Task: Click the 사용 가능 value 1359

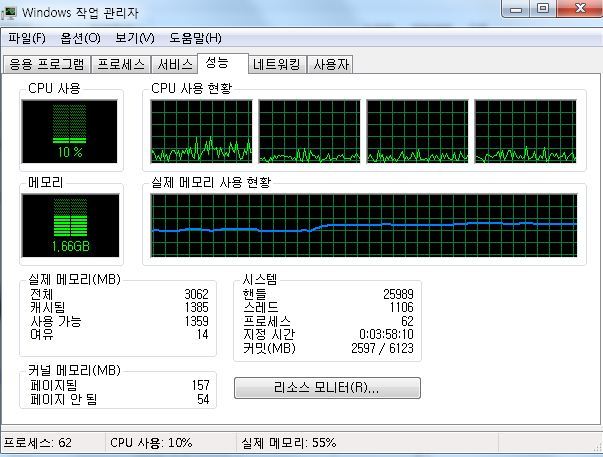Action: 197,321
